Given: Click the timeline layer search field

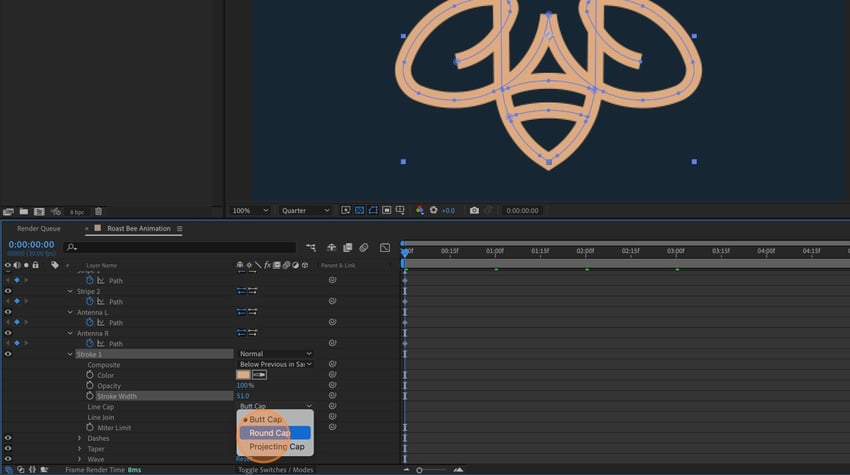Looking at the screenshot, I should 180,247.
